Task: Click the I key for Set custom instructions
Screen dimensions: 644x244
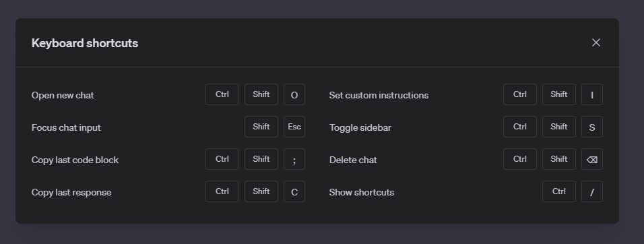Action: pyautogui.click(x=592, y=95)
